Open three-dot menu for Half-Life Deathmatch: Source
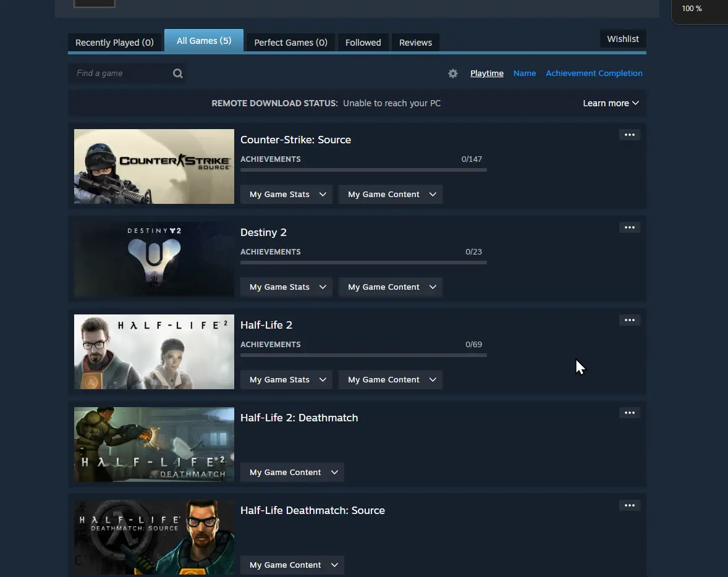This screenshot has height=577, width=728. [629, 505]
